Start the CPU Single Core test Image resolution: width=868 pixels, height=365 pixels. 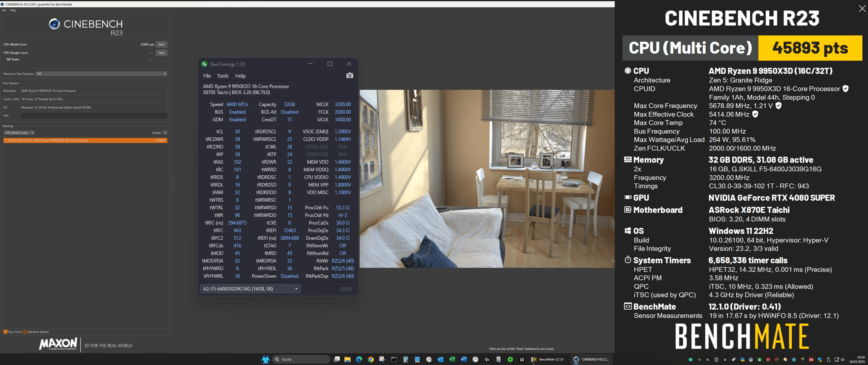tap(162, 53)
